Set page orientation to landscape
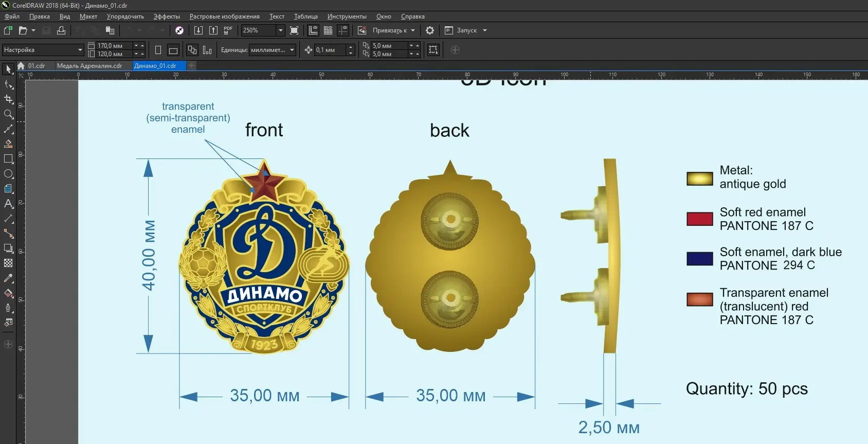Viewport: 868px width, 444px height. click(173, 50)
